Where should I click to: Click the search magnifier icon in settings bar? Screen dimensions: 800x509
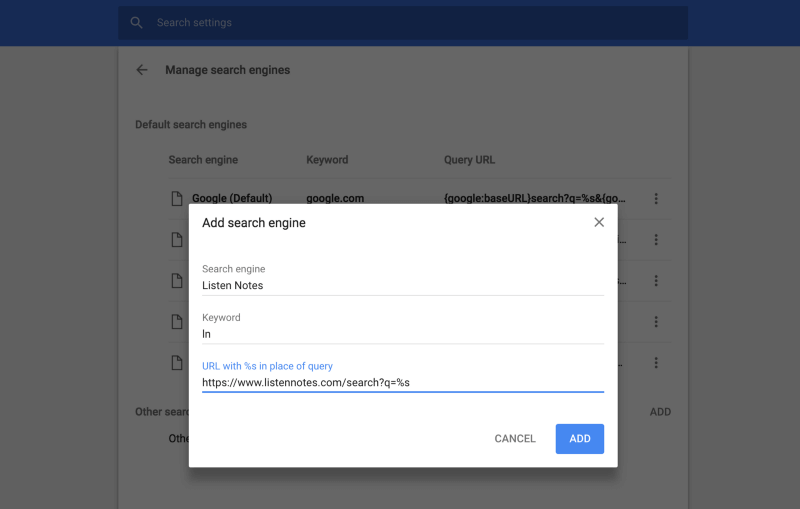point(136,22)
